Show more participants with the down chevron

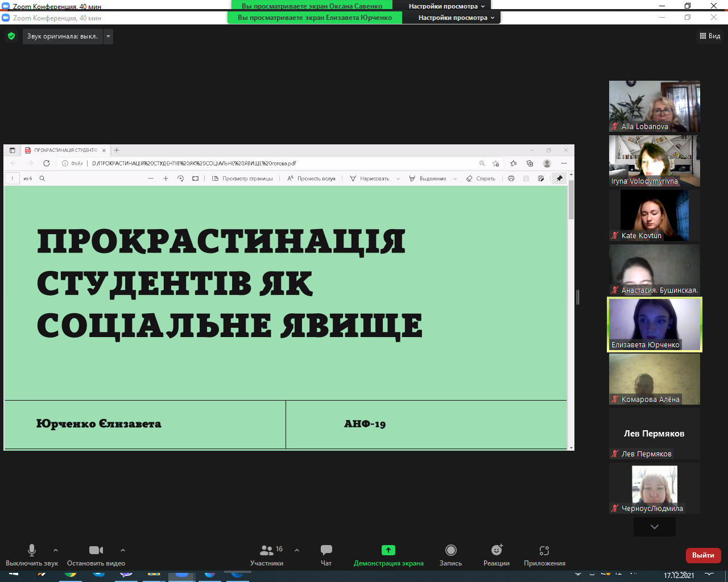pyautogui.click(x=655, y=527)
